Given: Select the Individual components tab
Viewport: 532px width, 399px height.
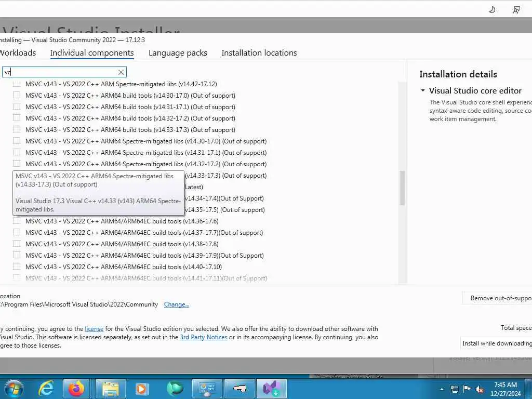Looking at the screenshot, I should pos(92,53).
